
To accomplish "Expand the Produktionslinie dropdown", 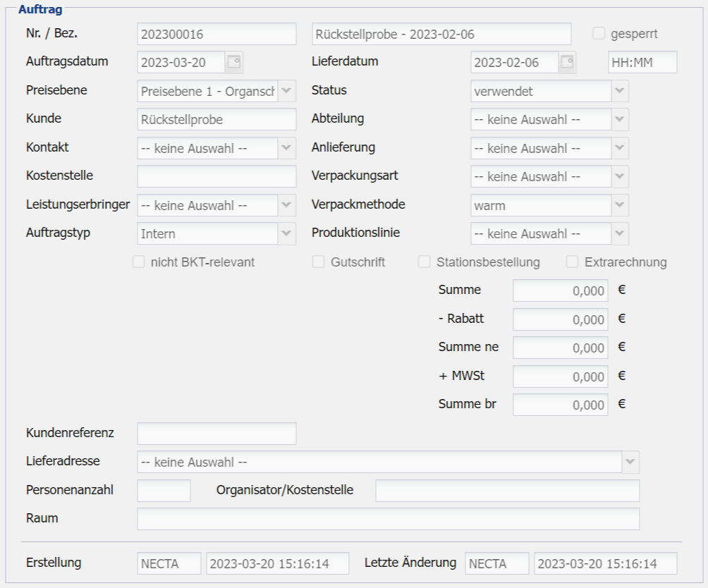I will coord(620,233).
